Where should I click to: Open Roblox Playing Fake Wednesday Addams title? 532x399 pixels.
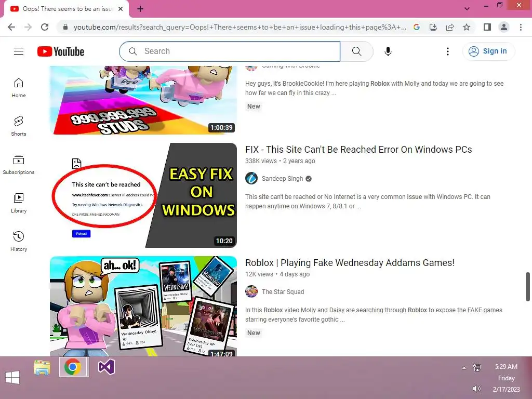point(350,263)
